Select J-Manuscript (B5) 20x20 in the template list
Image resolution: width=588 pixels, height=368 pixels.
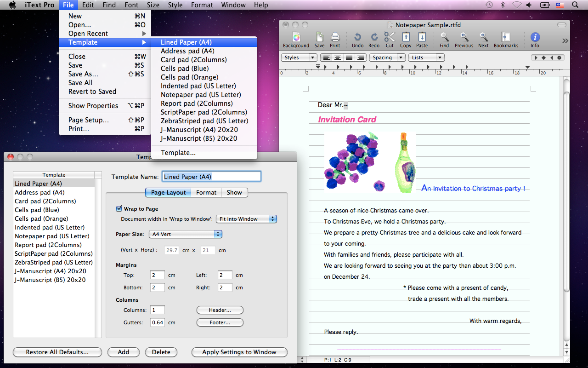pos(54,280)
